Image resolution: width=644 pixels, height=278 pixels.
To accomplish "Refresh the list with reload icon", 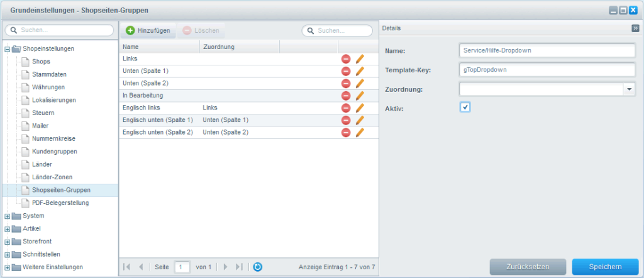I will [x=257, y=267].
